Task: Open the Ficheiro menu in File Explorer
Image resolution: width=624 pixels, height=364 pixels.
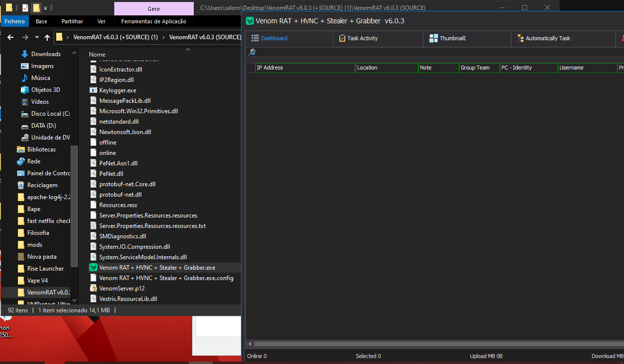Action: pyautogui.click(x=15, y=21)
